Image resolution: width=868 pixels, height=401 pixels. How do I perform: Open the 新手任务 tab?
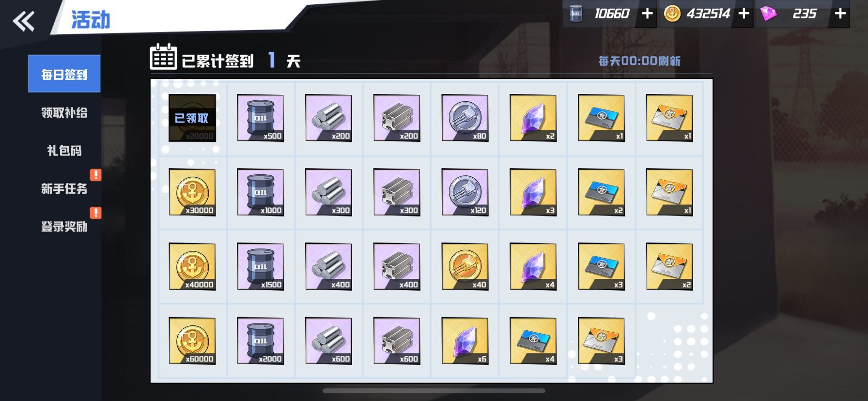(64, 188)
